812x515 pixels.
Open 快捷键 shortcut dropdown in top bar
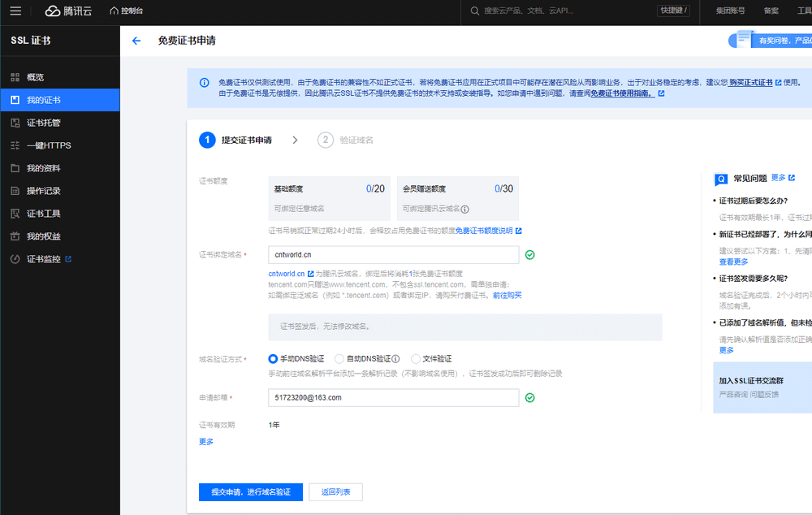tap(673, 11)
